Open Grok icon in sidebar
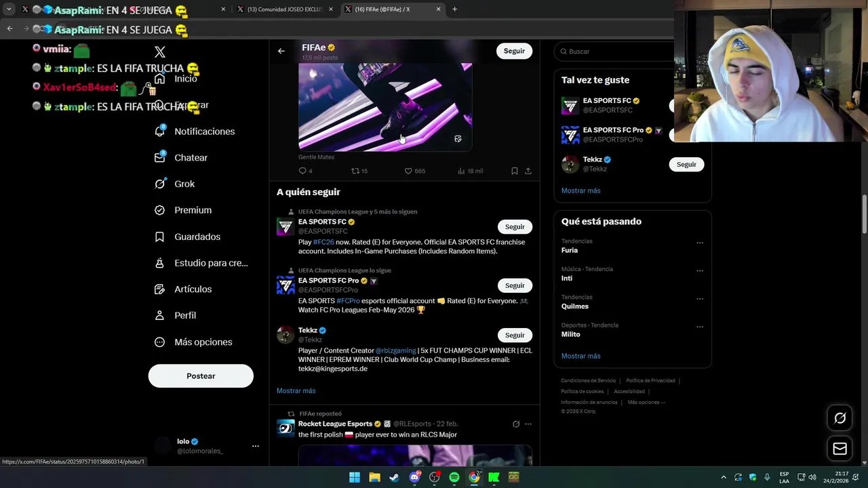The image size is (868, 488). coord(160,184)
